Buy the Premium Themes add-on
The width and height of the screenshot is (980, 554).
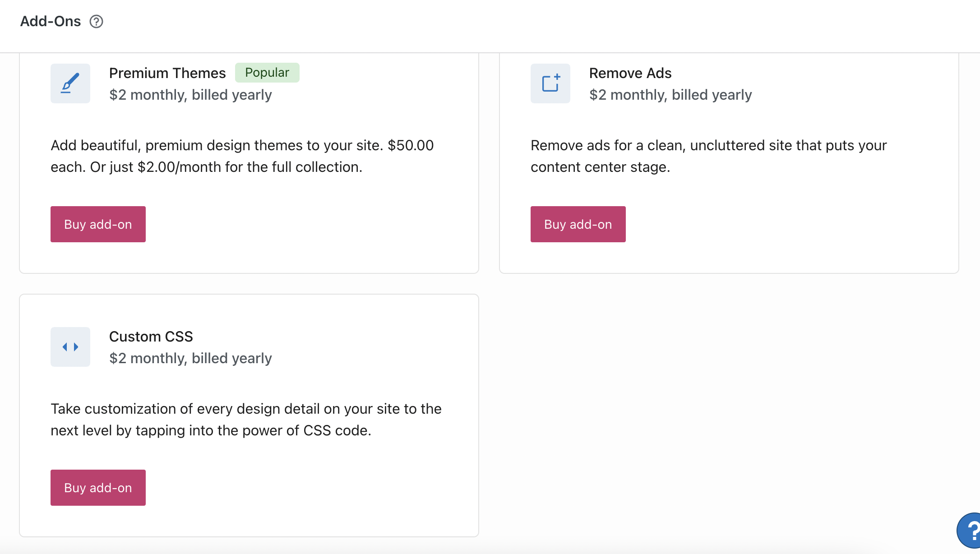pos(98,224)
